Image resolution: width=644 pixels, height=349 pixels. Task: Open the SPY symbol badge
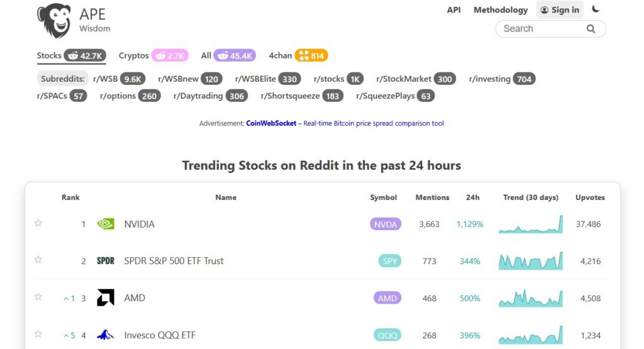[x=389, y=261]
